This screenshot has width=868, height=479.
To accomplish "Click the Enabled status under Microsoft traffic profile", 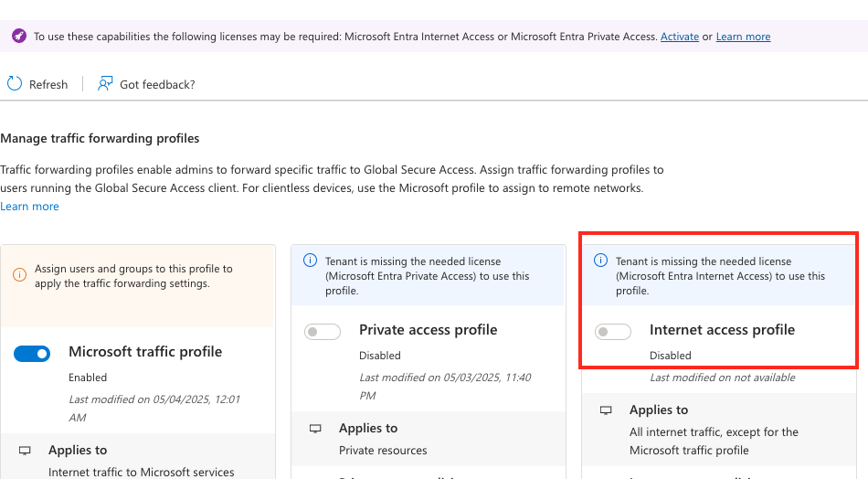I will pos(88,378).
